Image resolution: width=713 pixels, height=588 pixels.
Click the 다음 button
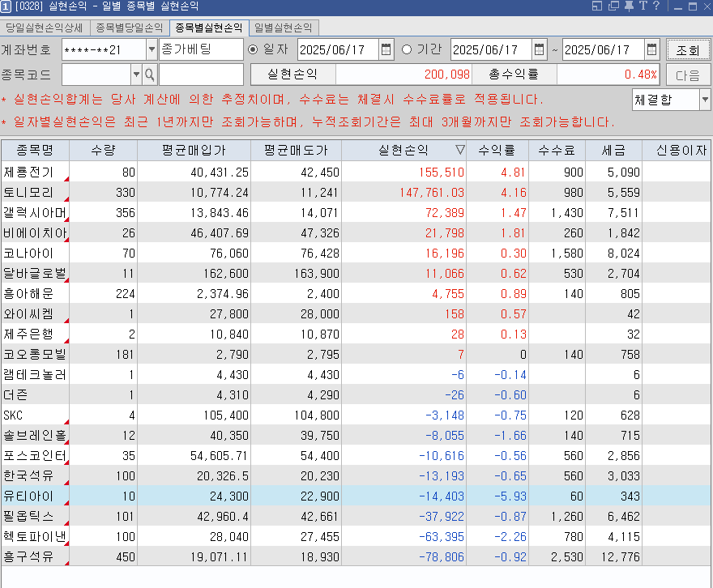(687, 75)
